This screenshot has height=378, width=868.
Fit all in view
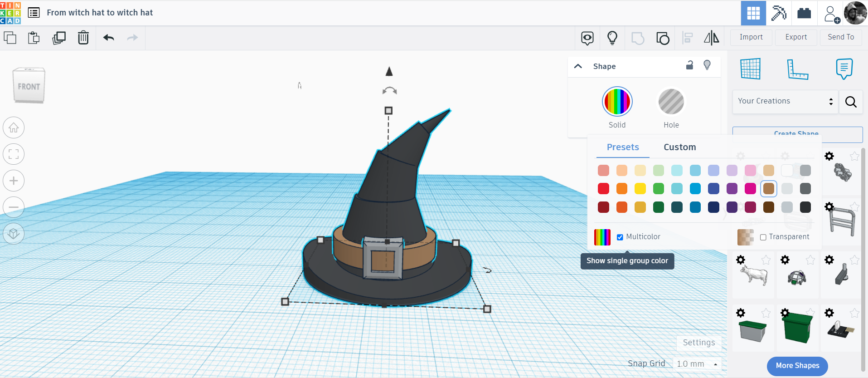(14, 154)
